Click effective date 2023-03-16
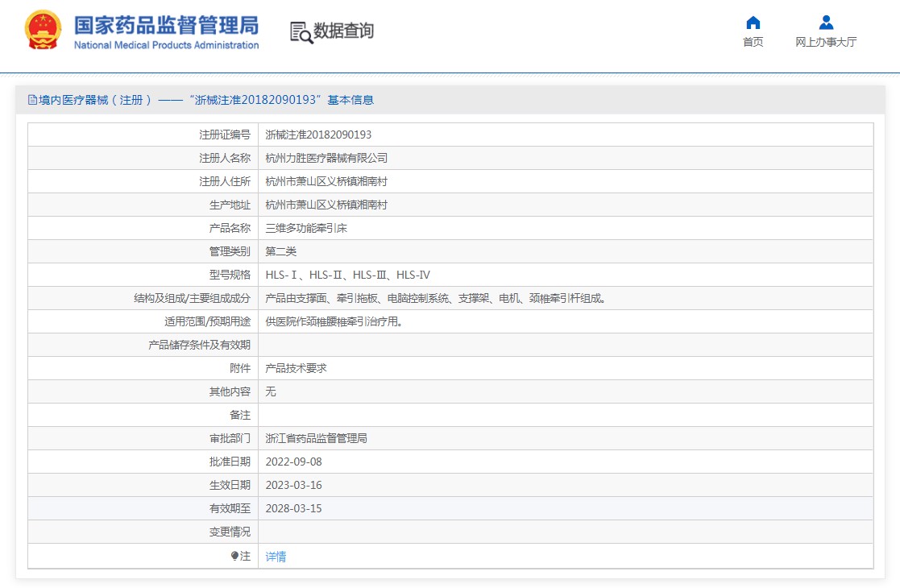 tap(293, 486)
